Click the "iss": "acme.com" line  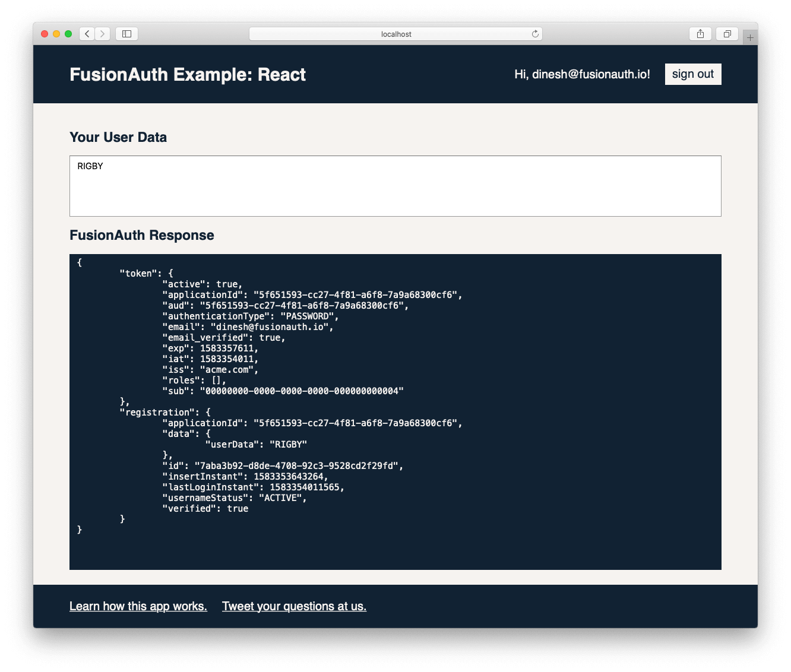tap(210, 369)
